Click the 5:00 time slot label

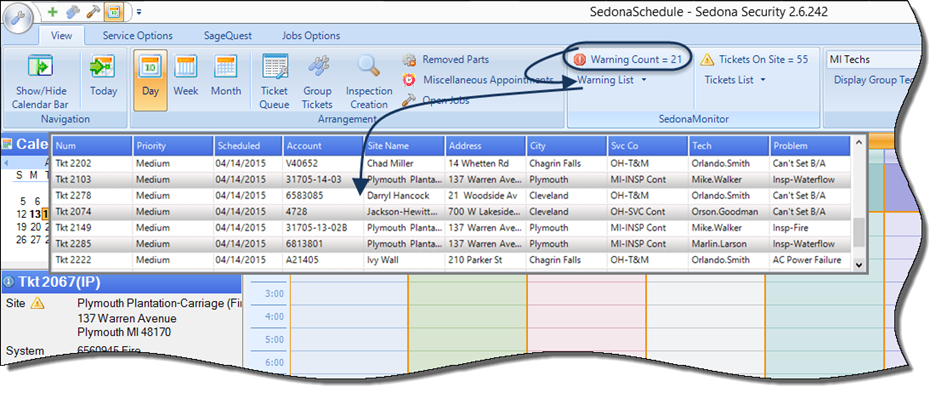(x=274, y=339)
